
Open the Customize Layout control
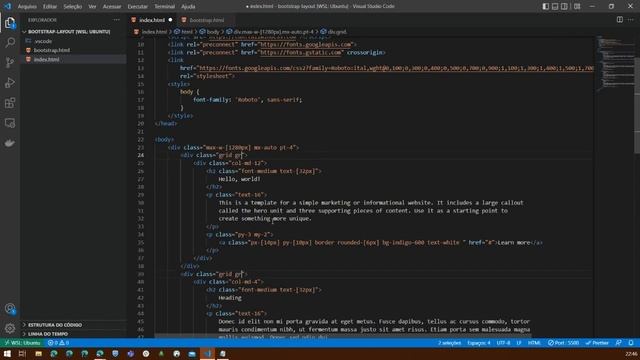click(x=577, y=6)
